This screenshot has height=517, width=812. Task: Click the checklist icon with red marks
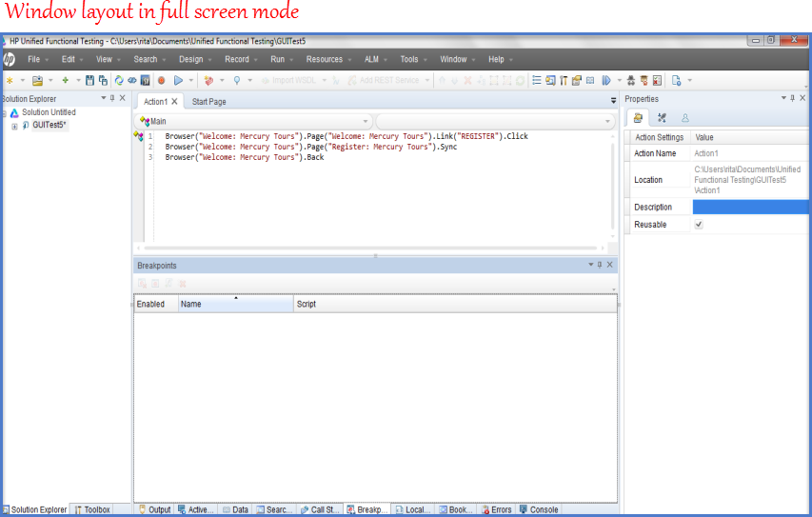coord(657,80)
